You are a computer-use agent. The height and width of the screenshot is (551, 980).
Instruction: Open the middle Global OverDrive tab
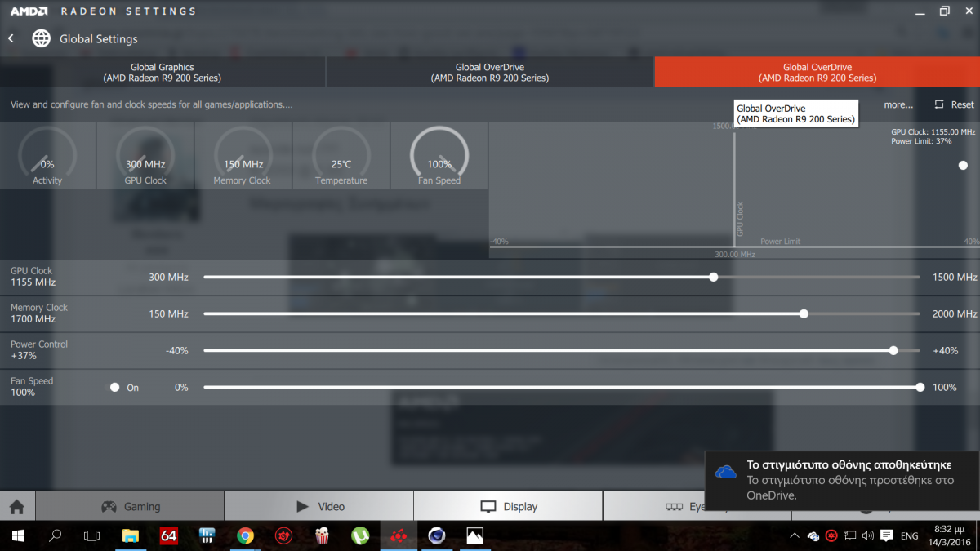click(x=490, y=73)
